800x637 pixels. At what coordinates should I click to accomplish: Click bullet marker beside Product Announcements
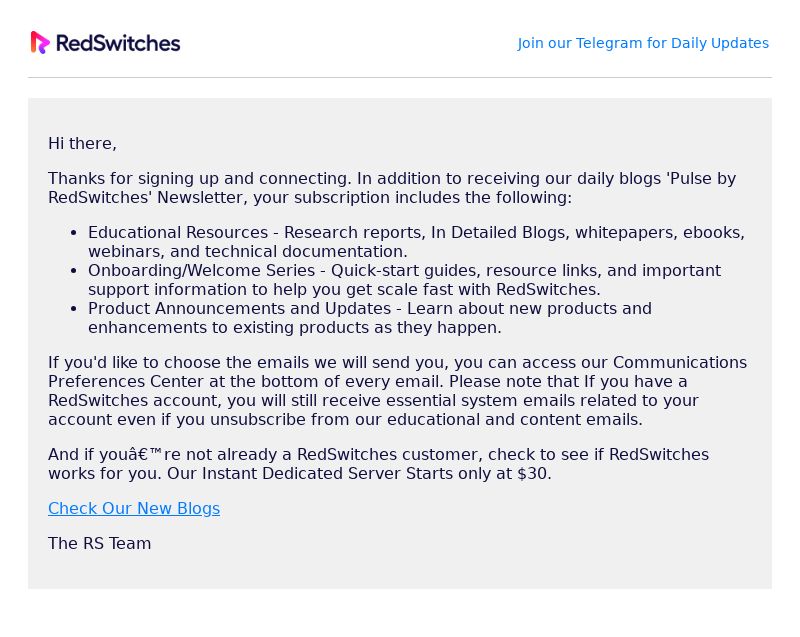click(74, 309)
